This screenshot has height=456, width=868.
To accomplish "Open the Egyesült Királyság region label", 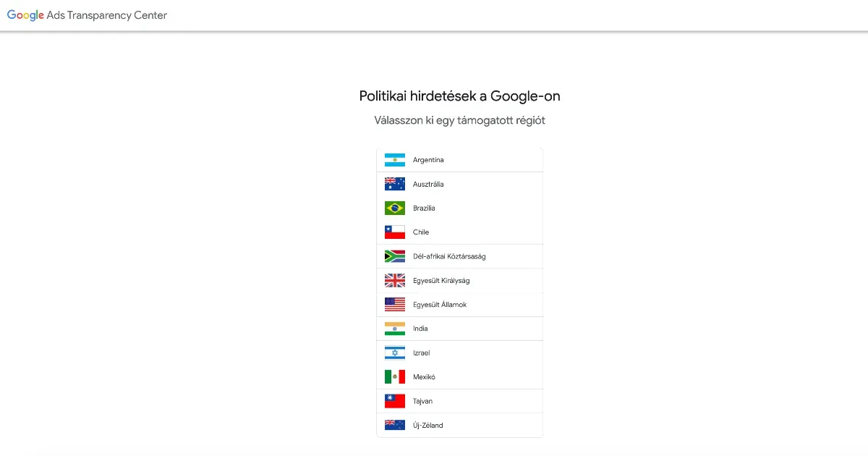I will pyautogui.click(x=441, y=281).
